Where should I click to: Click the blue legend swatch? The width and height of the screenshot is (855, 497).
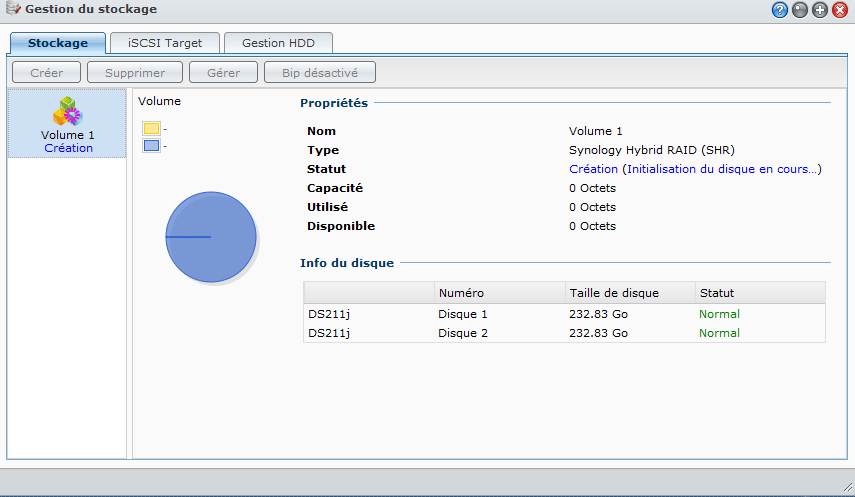coord(151,146)
